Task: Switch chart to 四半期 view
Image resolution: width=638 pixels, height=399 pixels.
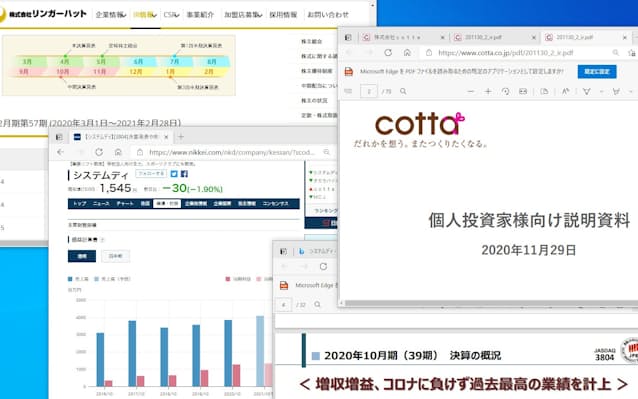Action: pyautogui.click(x=116, y=256)
